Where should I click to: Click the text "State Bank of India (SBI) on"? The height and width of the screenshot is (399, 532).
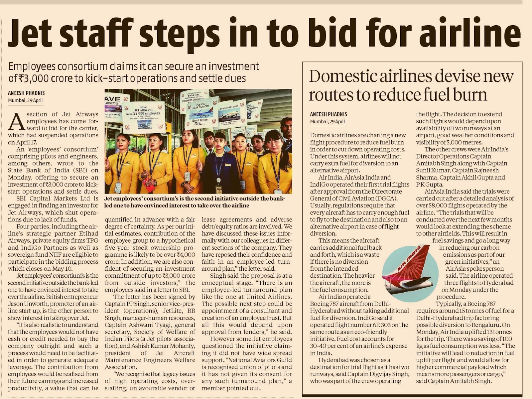53,170
